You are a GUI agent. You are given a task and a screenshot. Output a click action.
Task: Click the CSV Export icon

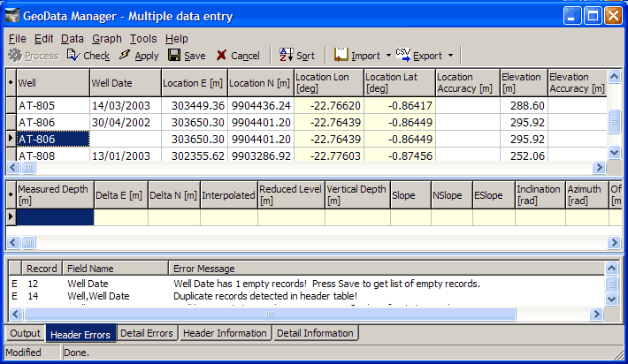(x=403, y=55)
